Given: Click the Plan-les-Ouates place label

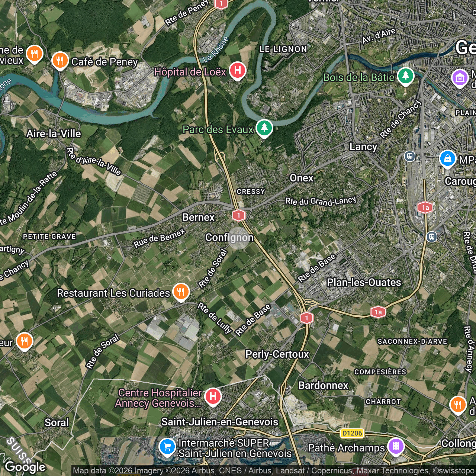Looking at the screenshot, I should click(364, 282).
